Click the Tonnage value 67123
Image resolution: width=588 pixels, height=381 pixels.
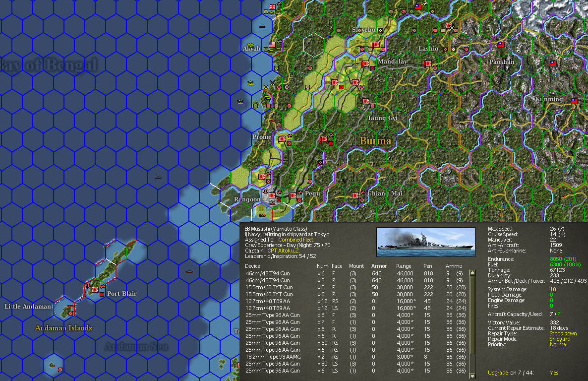point(557,270)
